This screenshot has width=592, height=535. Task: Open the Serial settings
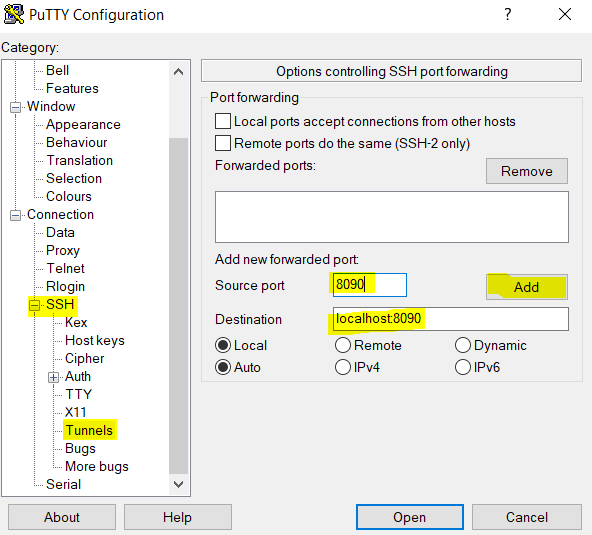pos(63,484)
